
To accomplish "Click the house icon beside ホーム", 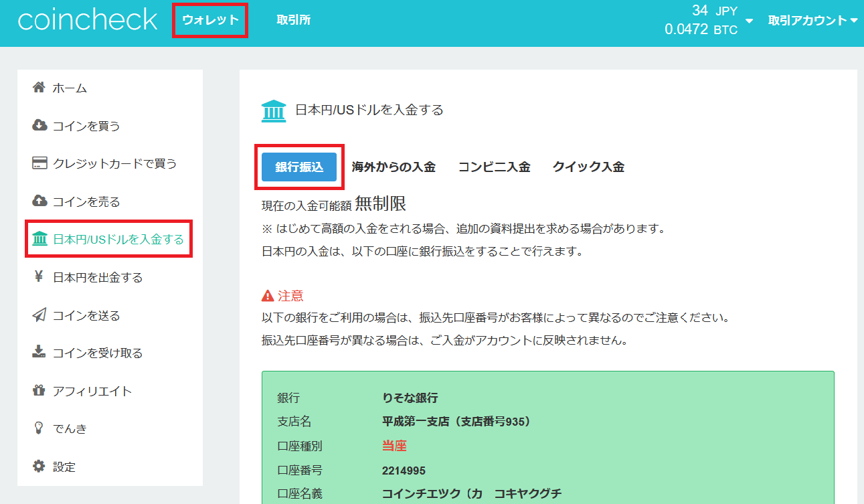I will point(39,88).
